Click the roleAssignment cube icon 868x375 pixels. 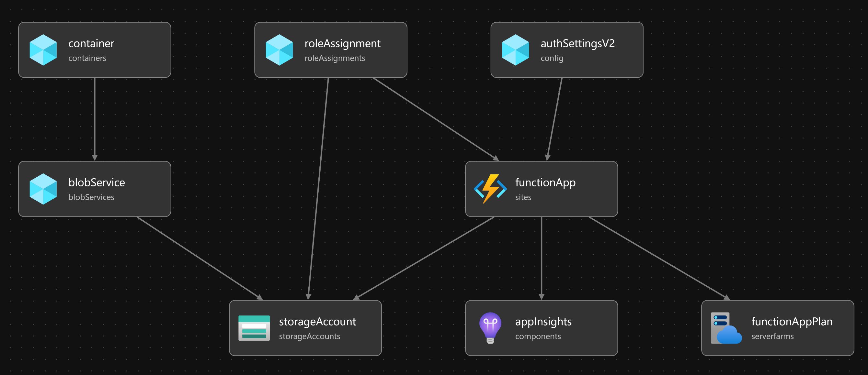click(279, 50)
